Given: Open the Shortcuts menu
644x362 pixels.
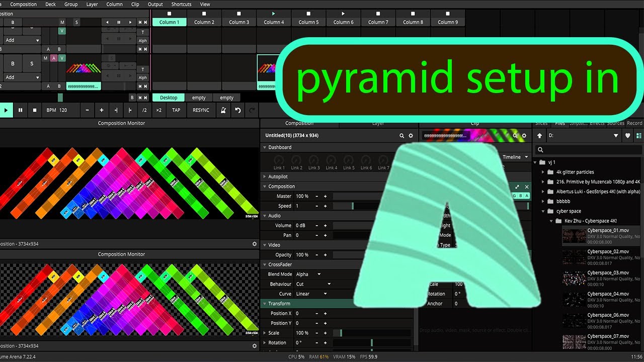Looking at the screenshot, I should pyautogui.click(x=181, y=4).
